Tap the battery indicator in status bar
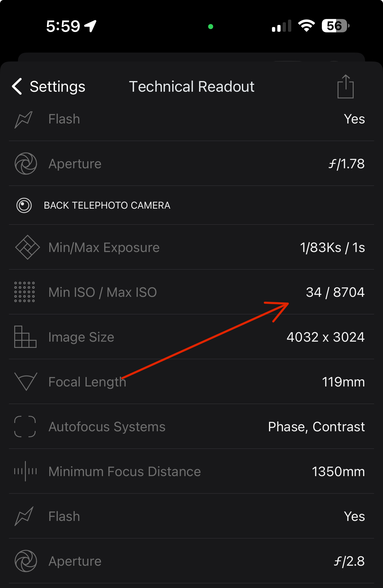Viewport: 383px width, 588px height. coord(335,26)
